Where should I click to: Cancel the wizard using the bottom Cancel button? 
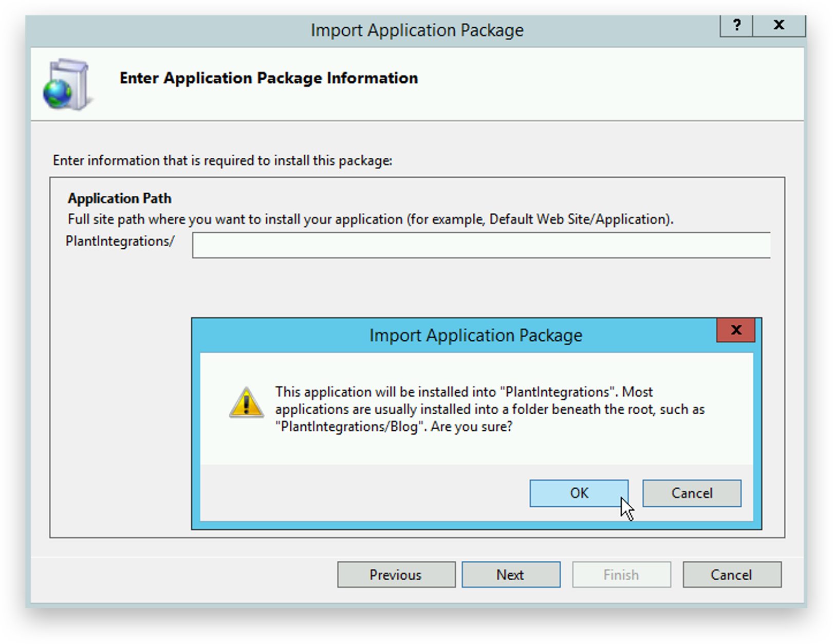pos(732,575)
